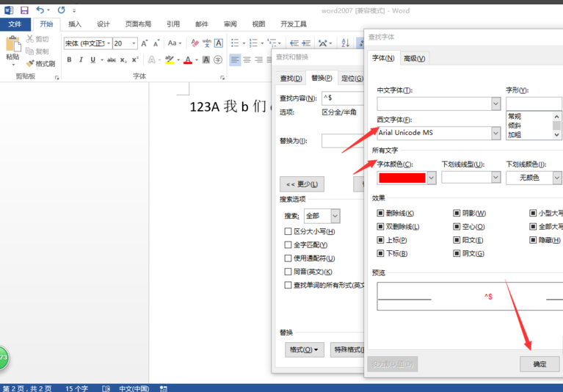Decrease font size with Shrink Font icon
This screenshot has height=392, width=563.
(x=156, y=43)
